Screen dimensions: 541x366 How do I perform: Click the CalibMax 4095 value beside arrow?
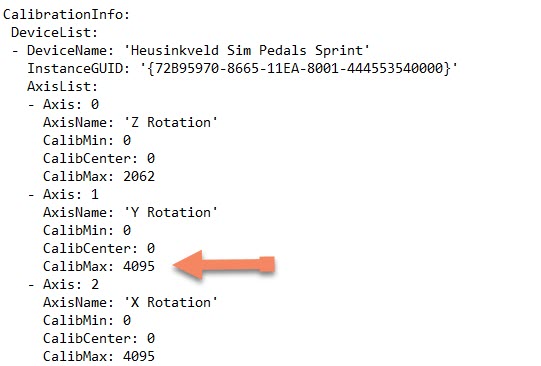point(139,266)
